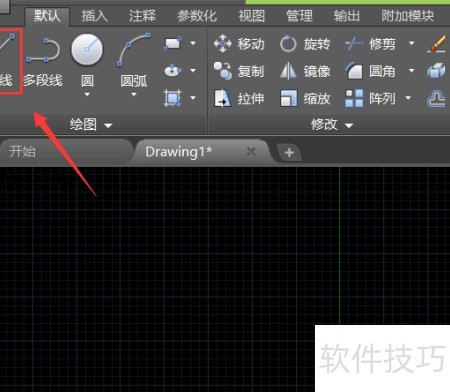Click the Scale (缩放) tool
The image size is (450, 392).
(x=305, y=98)
